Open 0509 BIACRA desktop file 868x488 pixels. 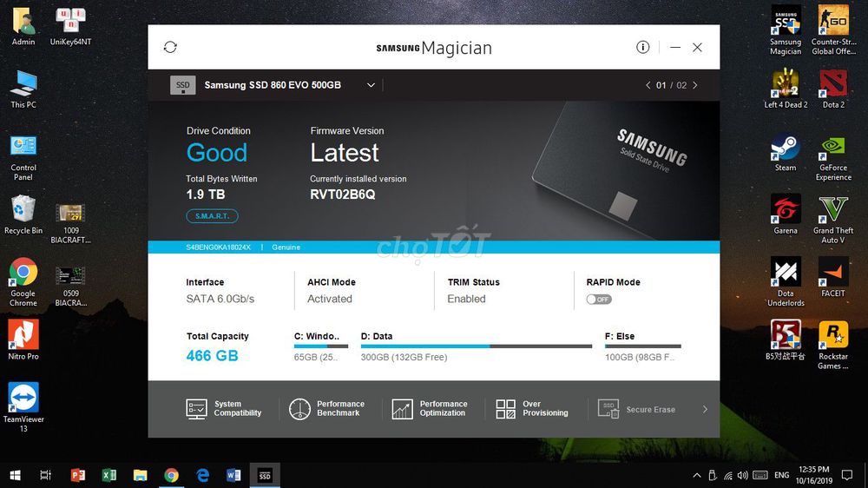70,287
